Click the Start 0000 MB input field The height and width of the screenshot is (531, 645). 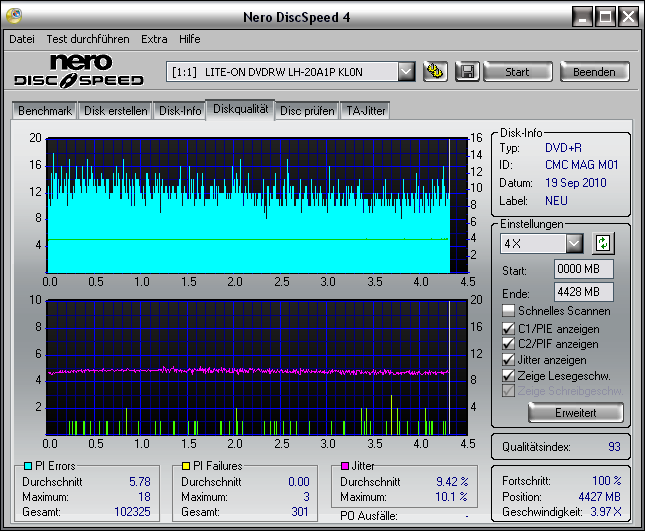point(584,269)
